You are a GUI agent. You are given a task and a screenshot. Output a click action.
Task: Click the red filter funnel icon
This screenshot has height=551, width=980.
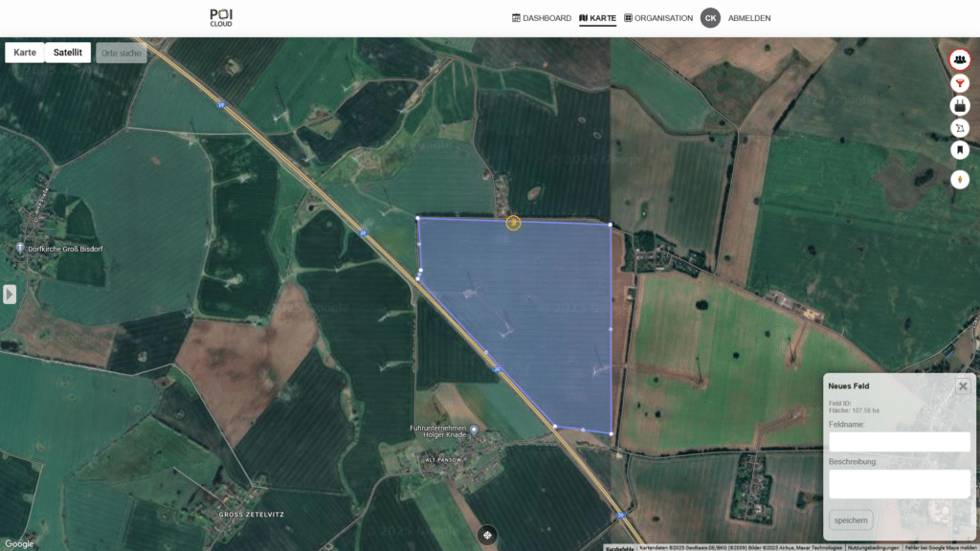[959, 82]
